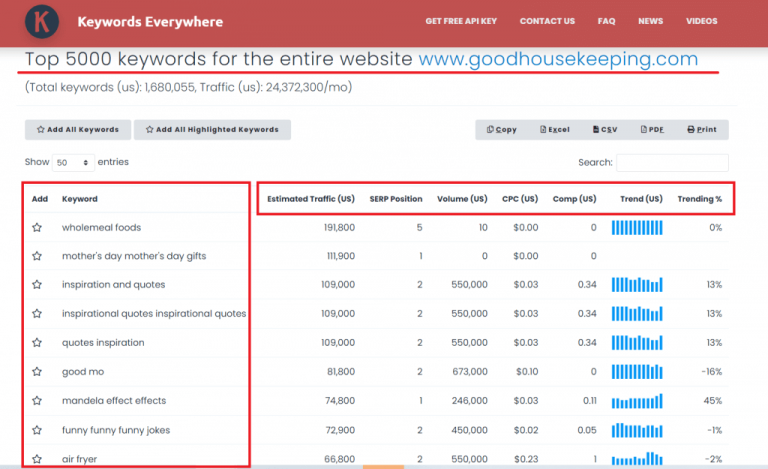This screenshot has height=469, width=768.
Task: Click the 'good mo' keyword text
Action: coord(83,372)
